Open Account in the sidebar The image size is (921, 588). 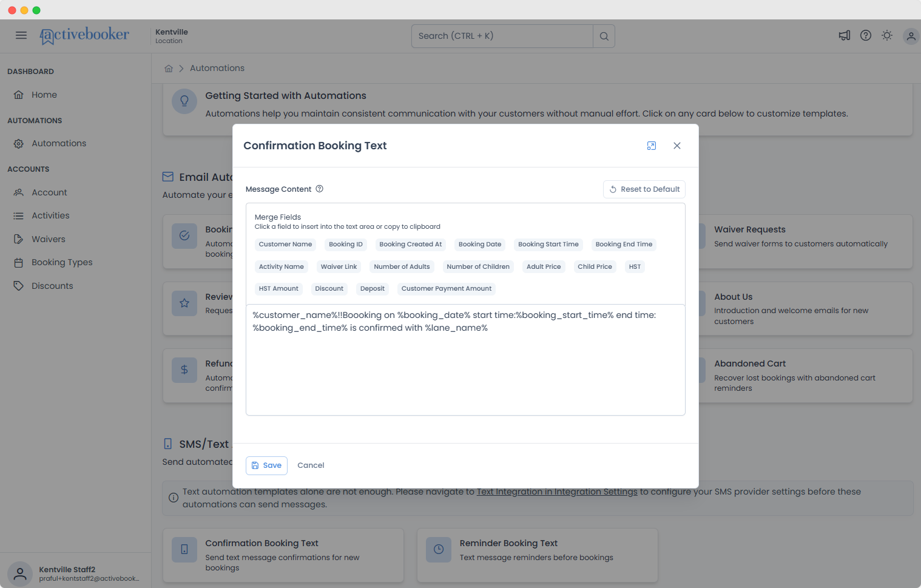pos(49,192)
